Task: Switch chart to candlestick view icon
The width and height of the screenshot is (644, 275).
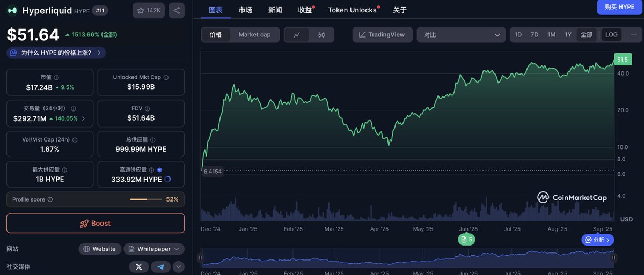Action: click(321, 35)
